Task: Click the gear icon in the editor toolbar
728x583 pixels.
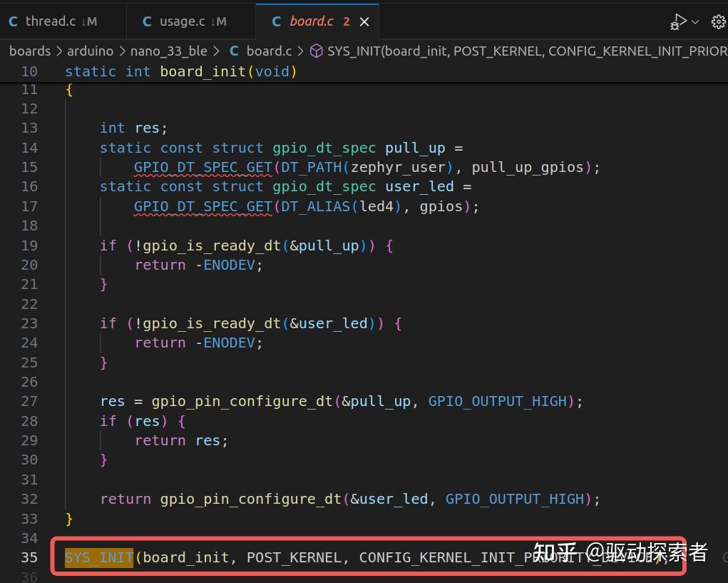Action: click(x=718, y=22)
